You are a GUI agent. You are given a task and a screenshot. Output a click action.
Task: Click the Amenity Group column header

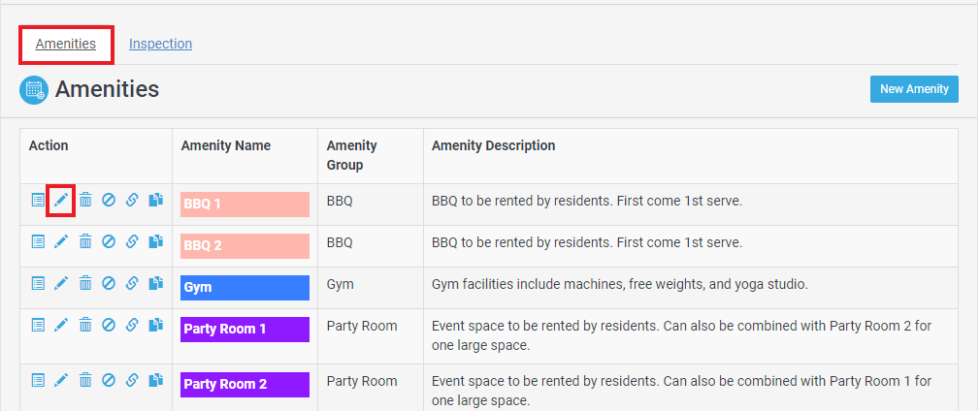pyautogui.click(x=352, y=155)
